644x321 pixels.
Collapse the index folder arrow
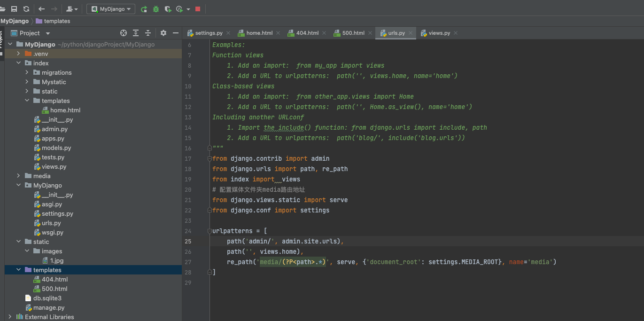pyautogui.click(x=18, y=63)
